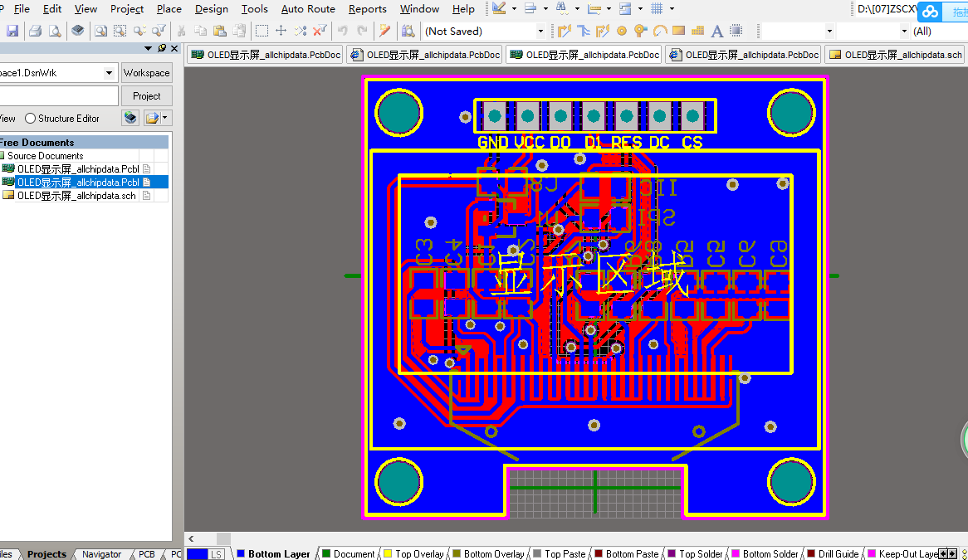Open the (Not Saved) view configuration dropdown
The width and height of the screenshot is (968, 560).
pyautogui.click(x=540, y=31)
